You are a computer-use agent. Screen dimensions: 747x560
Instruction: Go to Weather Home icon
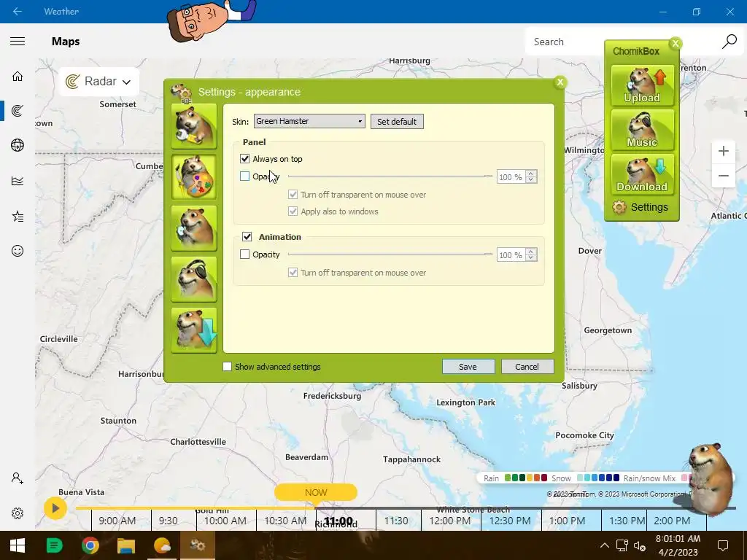[18, 76]
